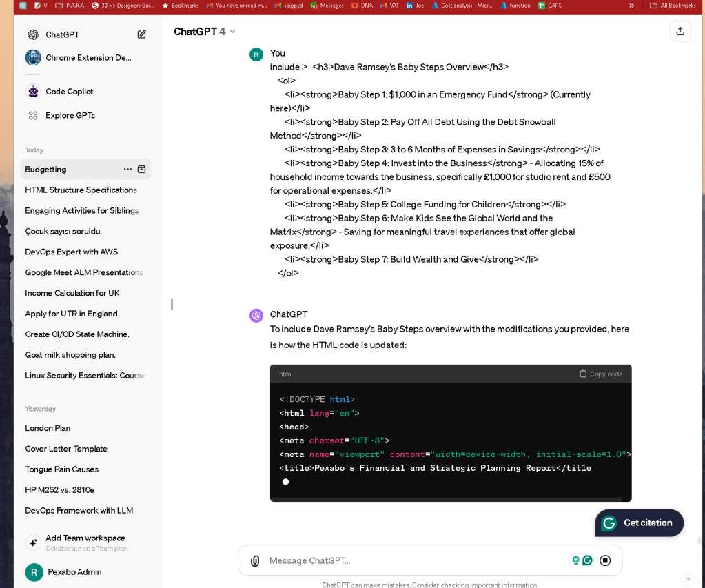Open 30 >> Designers Gui... bookmark
705x588 pixels.
coord(123,6)
